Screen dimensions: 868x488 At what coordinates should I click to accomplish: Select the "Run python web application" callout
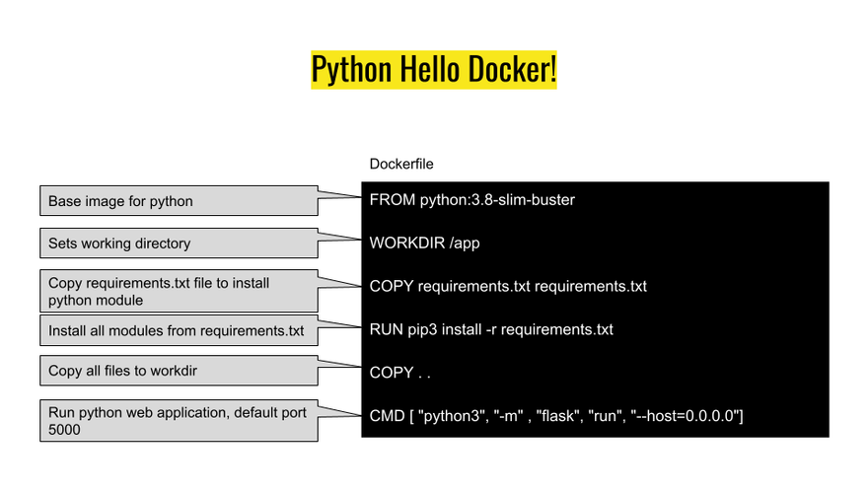(179, 422)
